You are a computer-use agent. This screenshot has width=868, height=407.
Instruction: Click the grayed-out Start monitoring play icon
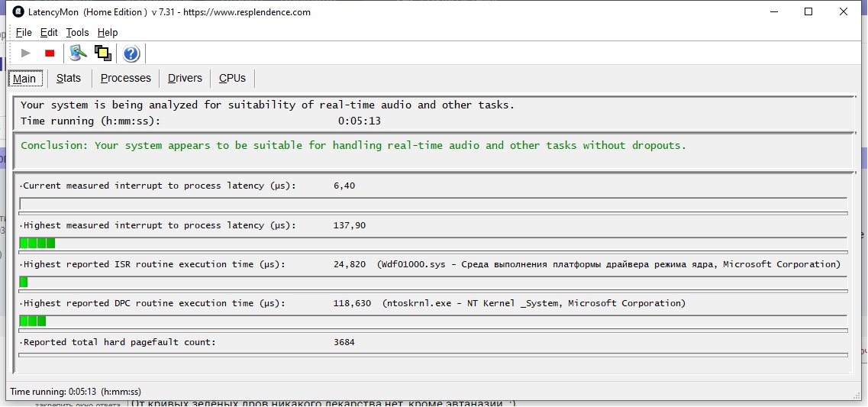click(26, 53)
